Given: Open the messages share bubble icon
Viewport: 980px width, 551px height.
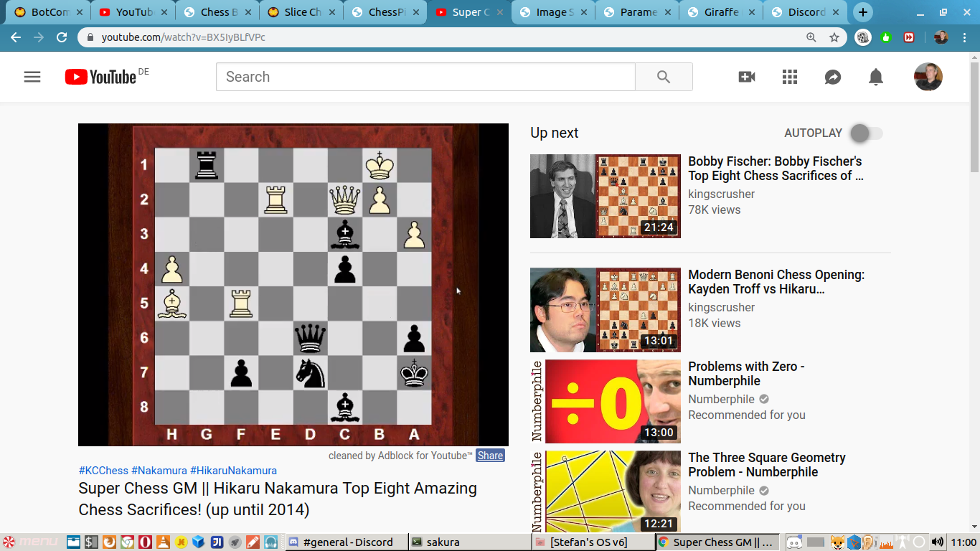Looking at the screenshot, I should click(x=833, y=77).
